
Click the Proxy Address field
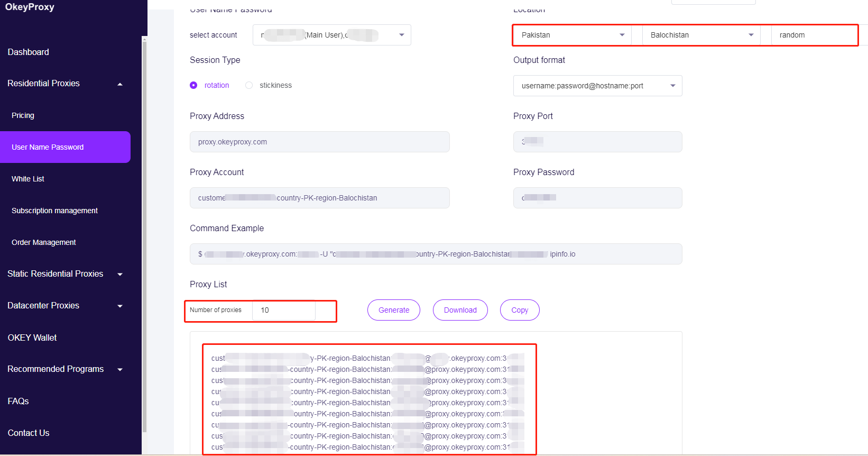(319, 142)
